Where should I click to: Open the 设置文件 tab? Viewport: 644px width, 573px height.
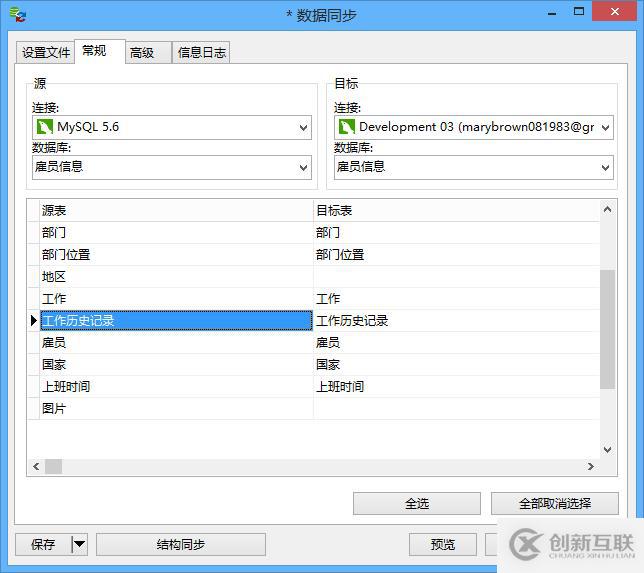tap(46, 53)
